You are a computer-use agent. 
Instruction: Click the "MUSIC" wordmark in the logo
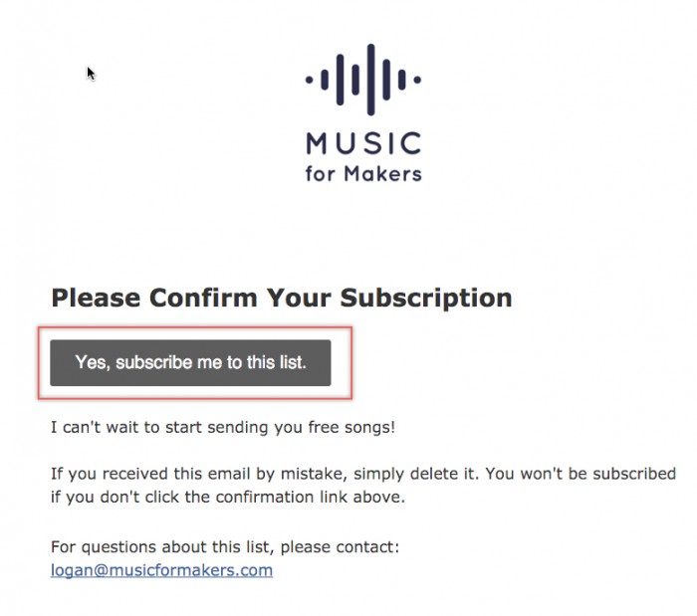click(x=363, y=143)
